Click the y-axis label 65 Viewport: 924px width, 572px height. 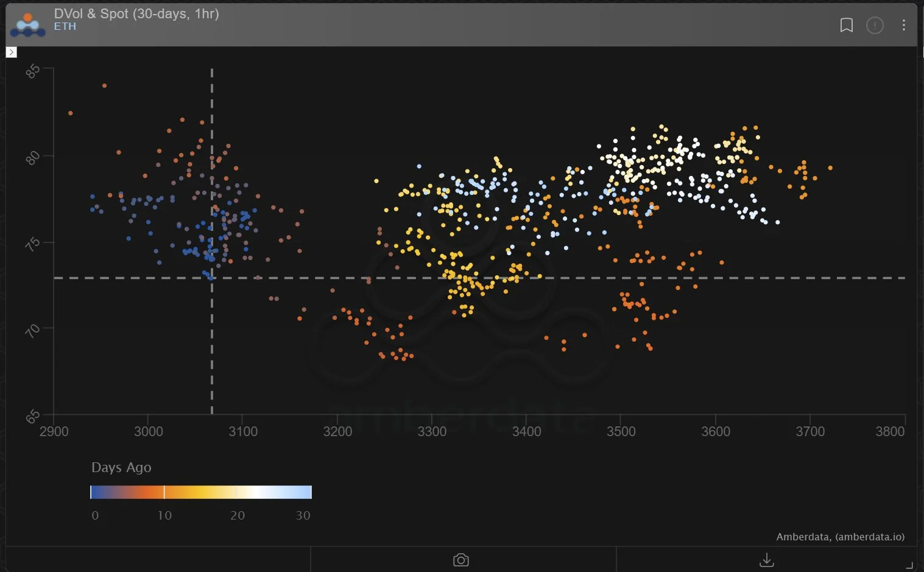pos(32,417)
